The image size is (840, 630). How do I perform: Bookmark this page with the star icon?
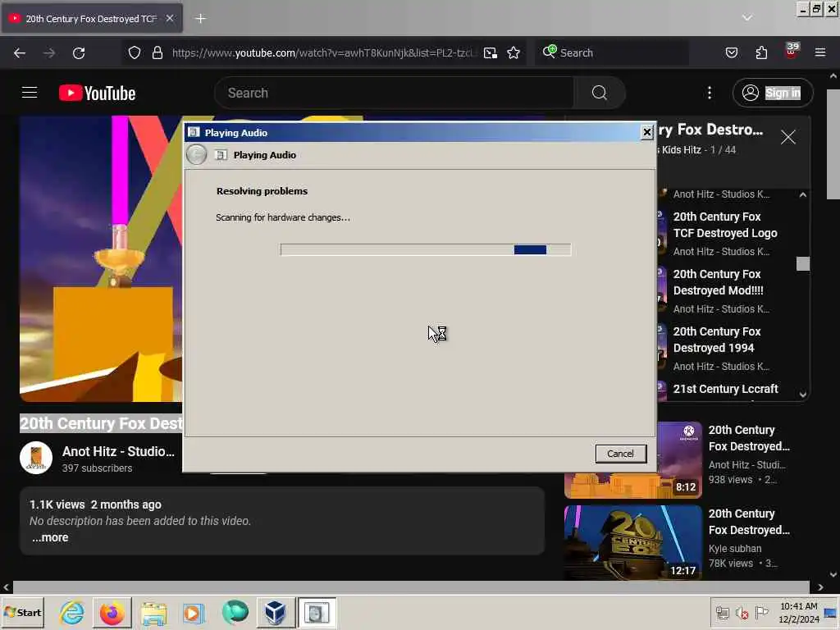tap(514, 53)
